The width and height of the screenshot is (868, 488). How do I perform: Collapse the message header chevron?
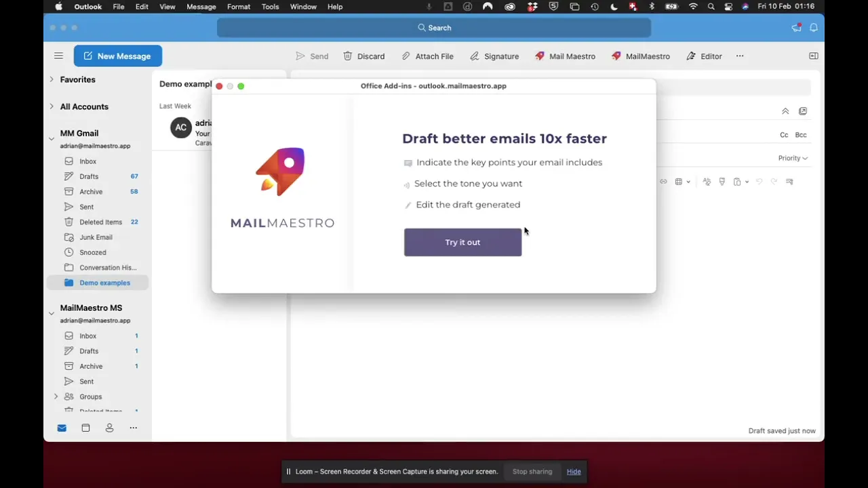tap(785, 111)
